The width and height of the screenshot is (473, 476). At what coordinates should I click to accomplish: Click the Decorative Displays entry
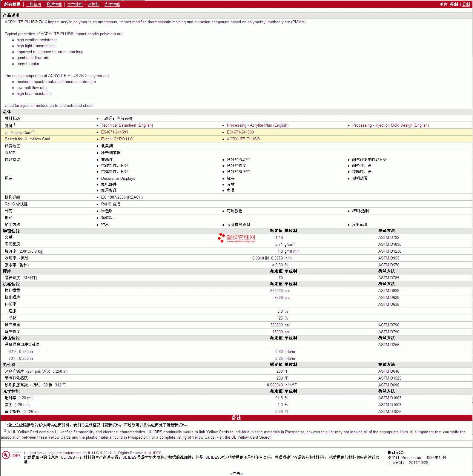tap(118, 178)
